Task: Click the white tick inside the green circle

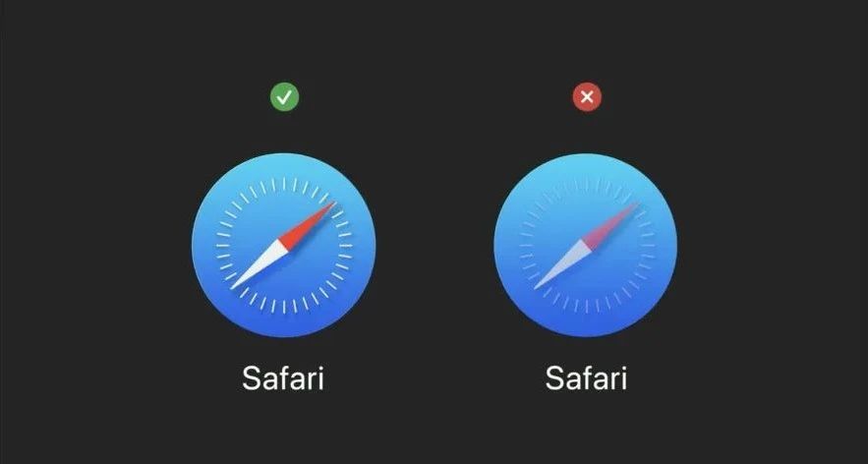Action: pyautogui.click(x=284, y=97)
